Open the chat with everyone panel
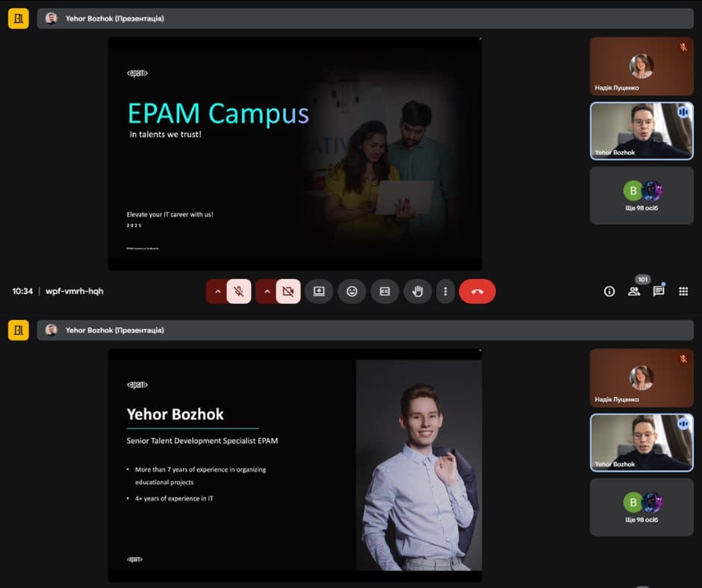Viewport: 702px width, 588px height. pyautogui.click(x=659, y=292)
